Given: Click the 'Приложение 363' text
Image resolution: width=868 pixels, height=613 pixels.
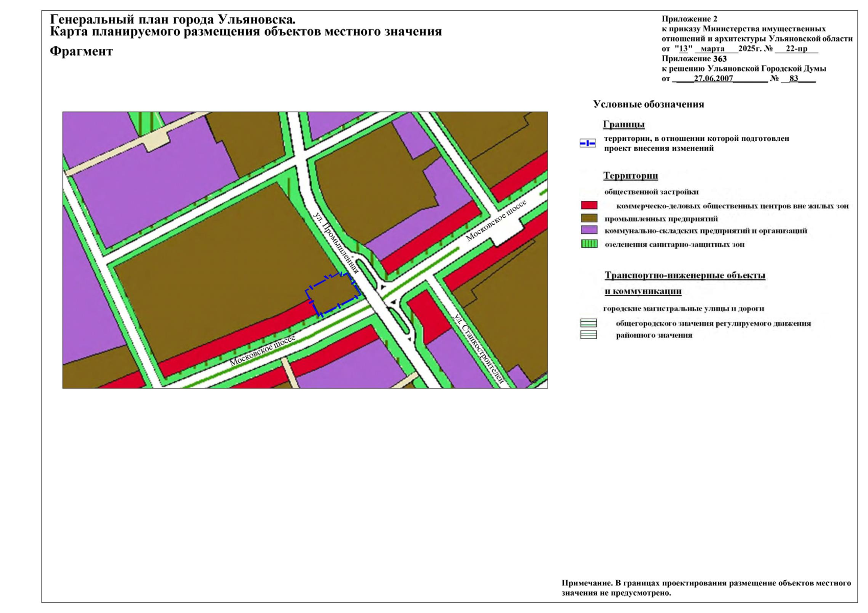Looking at the screenshot, I should 694,59.
